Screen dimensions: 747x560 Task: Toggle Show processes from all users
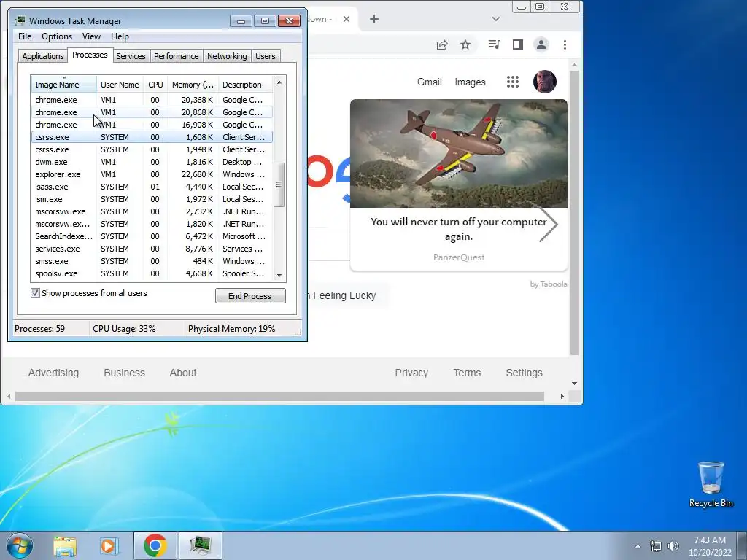pos(35,293)
